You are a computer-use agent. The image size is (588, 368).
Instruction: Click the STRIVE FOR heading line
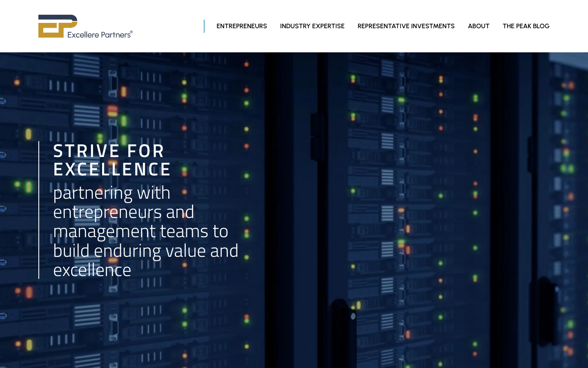109,151
